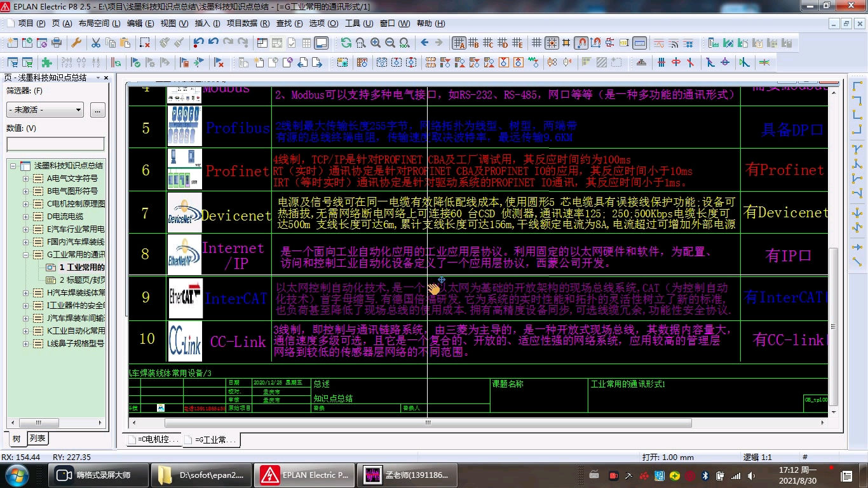This screenshot has height=488, width=868.
Task: Open the filter dropdown showing 未激活
Action: (44, 110)
